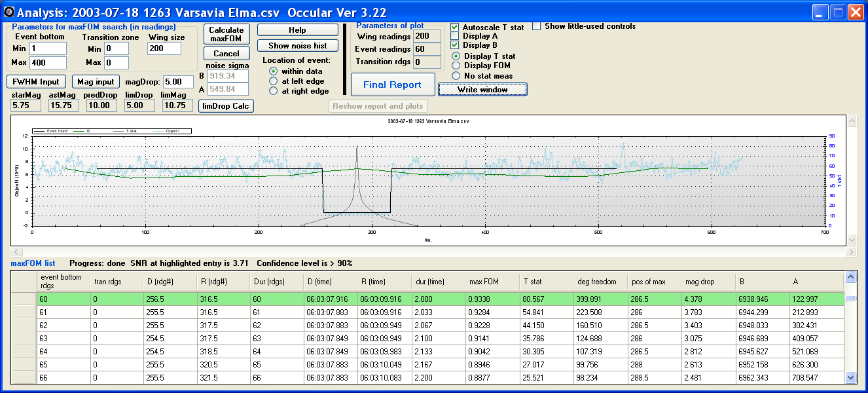Enable the Display A checkbox
The image size is (868, 393).
tap(455, 37)
